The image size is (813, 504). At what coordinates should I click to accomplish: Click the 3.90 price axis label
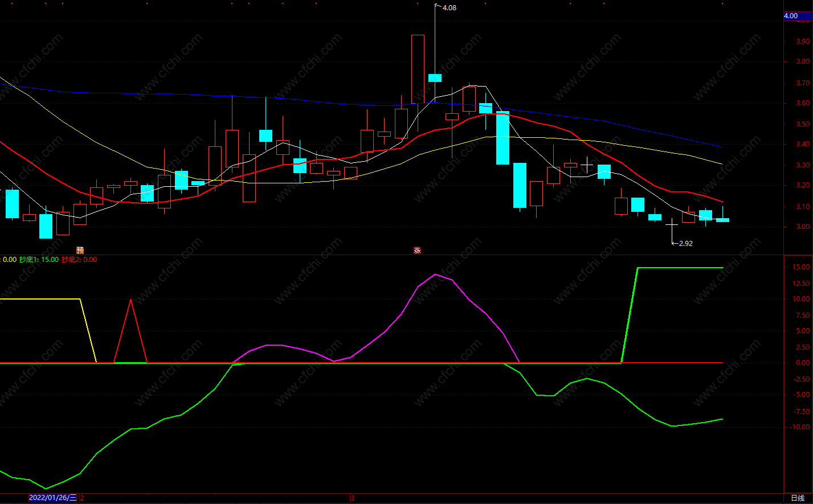click(x=803, y=42)
